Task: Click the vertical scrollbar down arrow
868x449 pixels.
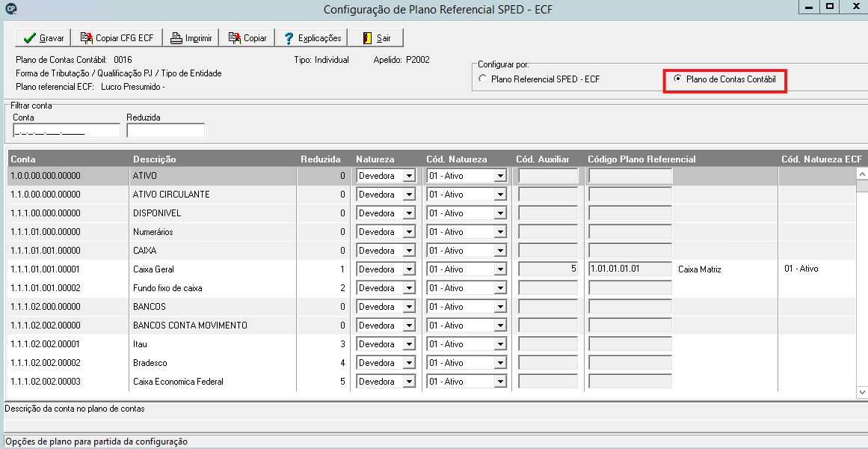Action: pyautogui.click(x=862, y=392)
